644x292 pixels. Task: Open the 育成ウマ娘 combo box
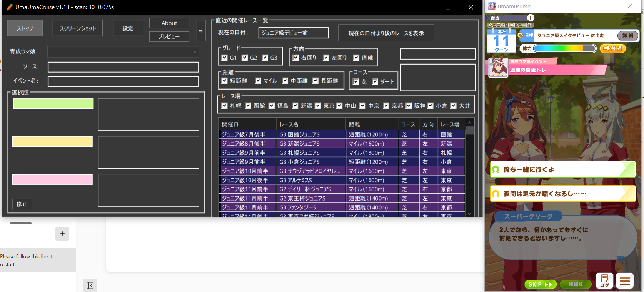pyautogui.click(x=123, y=52)
